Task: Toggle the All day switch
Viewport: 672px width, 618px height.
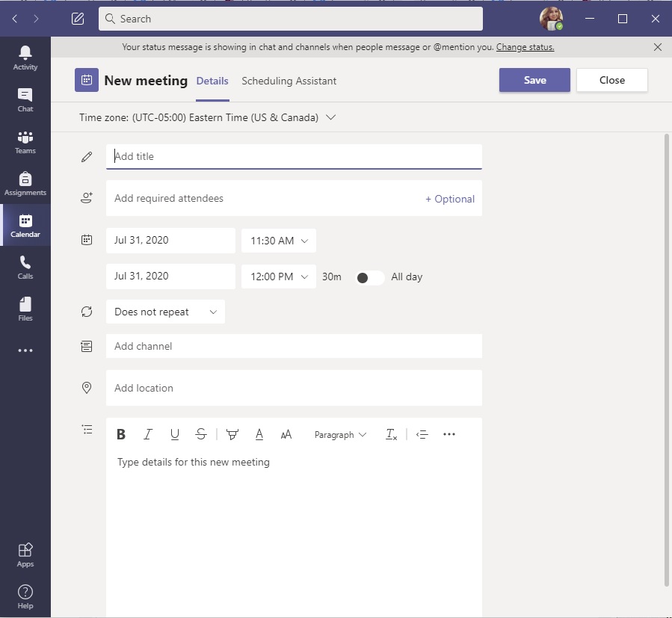Action: coord(370,278)
